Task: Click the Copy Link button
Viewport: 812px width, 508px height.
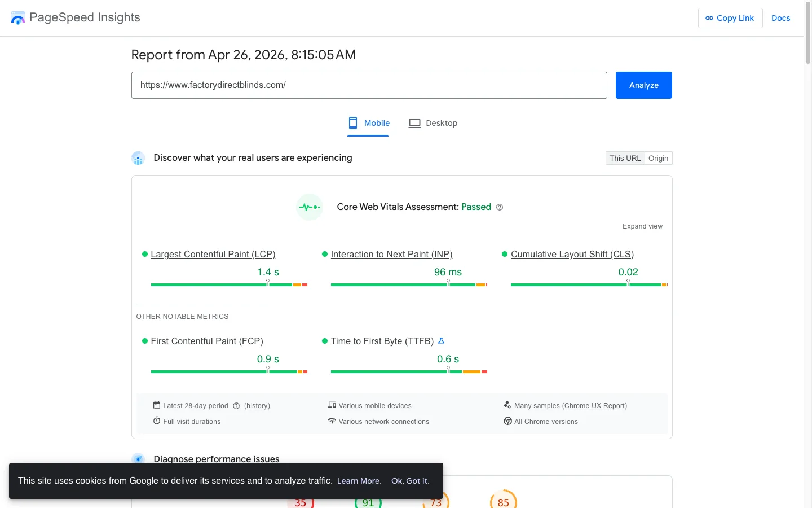Action: tap(730, 18)
